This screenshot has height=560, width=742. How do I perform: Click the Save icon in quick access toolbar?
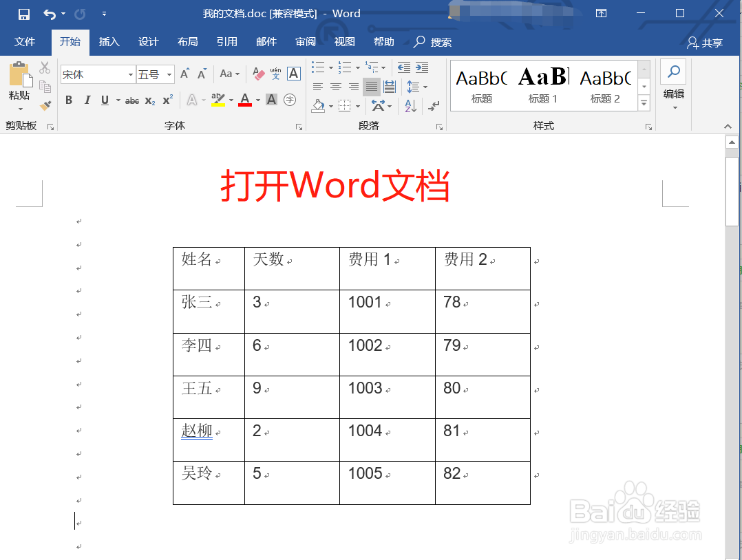tap(23, 12)
